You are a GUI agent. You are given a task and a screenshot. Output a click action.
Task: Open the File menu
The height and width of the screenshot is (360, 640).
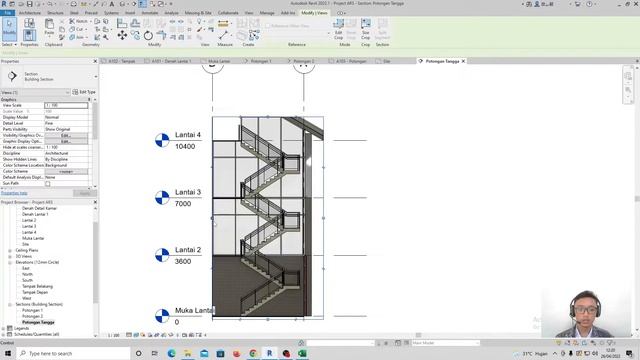point(7,13)
